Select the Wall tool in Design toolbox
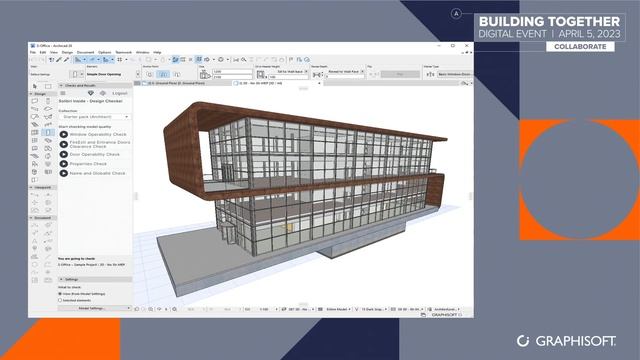This screenshot has width=640, height=360. [x=35, y=101]
